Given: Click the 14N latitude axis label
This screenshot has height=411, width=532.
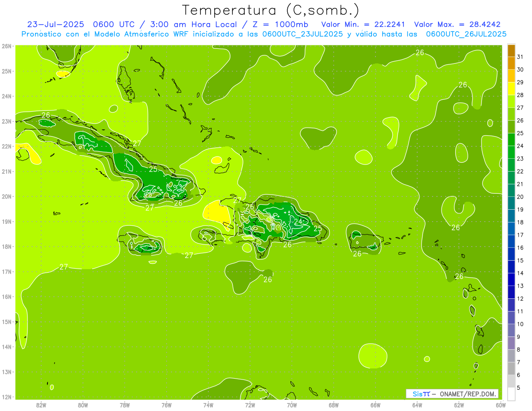Looking at the screenshot, I should pos(7,347).
